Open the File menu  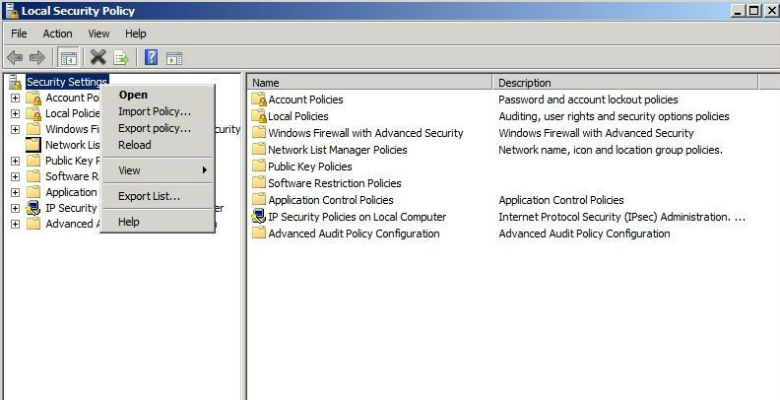click(x=19, y=33)
